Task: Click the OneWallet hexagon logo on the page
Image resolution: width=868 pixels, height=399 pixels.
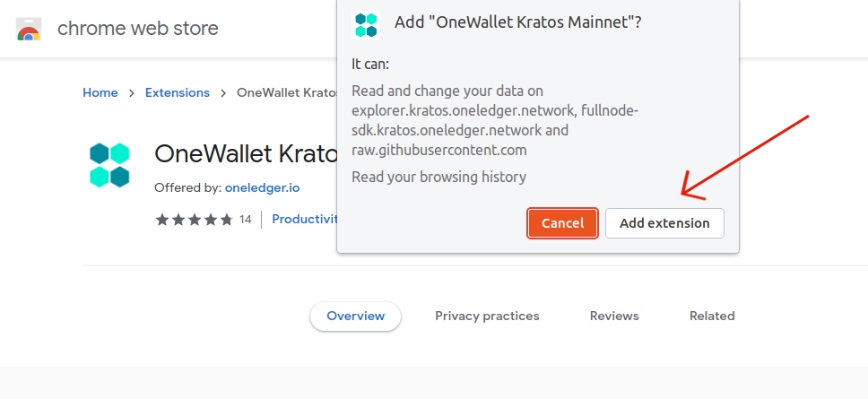Action: coord(109,165)
